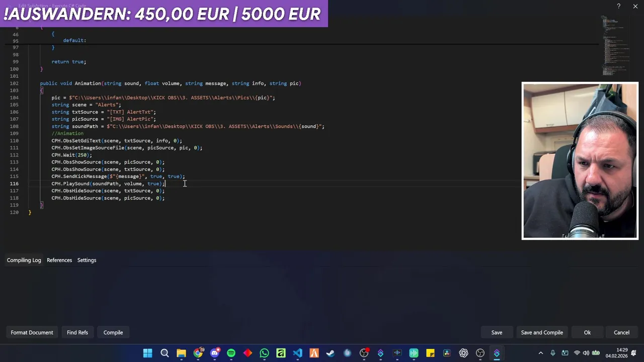Click the 'string soundPath' assignment line
This screenshot has width=644, height=362.
188,126
